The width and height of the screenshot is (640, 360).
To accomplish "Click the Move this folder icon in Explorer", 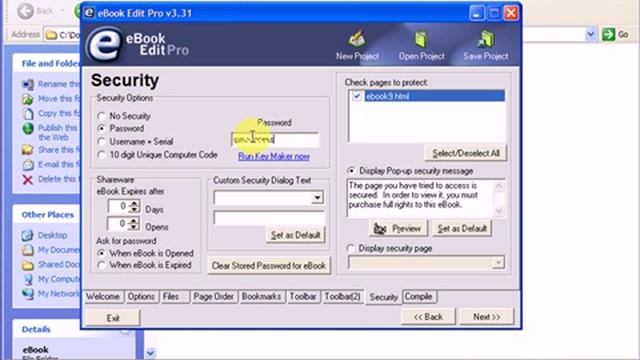I will (x=27, y=99).
